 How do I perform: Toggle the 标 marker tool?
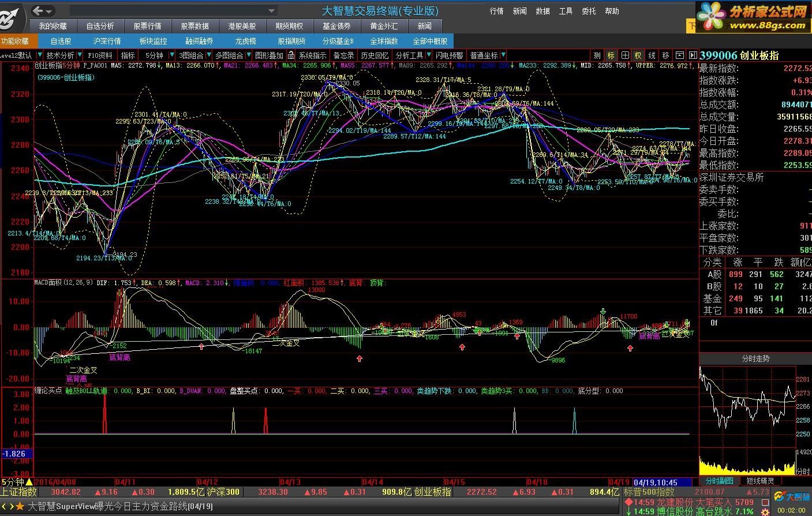[611, 55]
